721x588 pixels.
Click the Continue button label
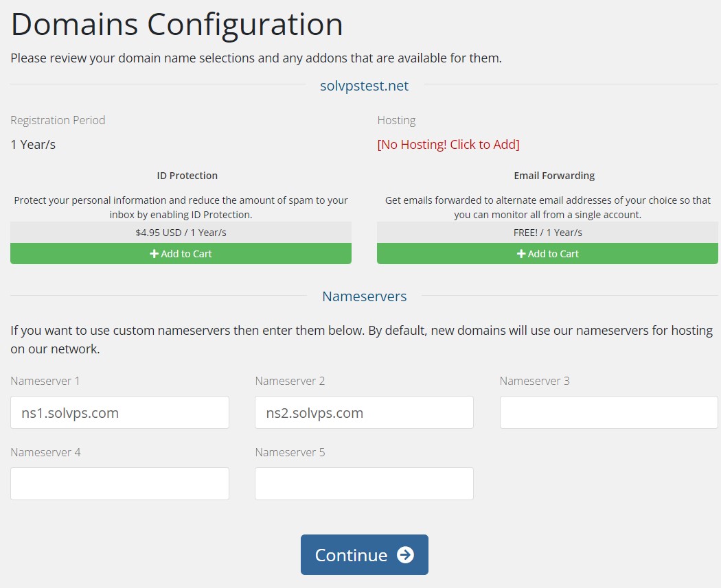[352, 555]
